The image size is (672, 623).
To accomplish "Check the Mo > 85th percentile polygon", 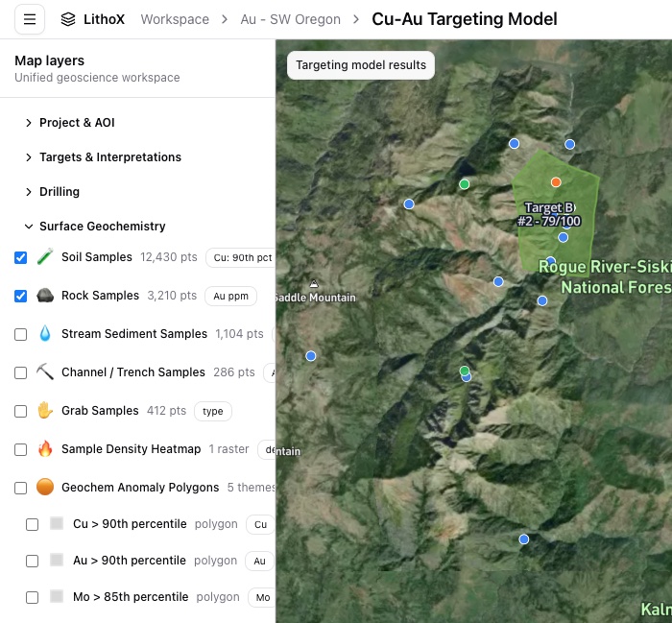I will (32, 597).
